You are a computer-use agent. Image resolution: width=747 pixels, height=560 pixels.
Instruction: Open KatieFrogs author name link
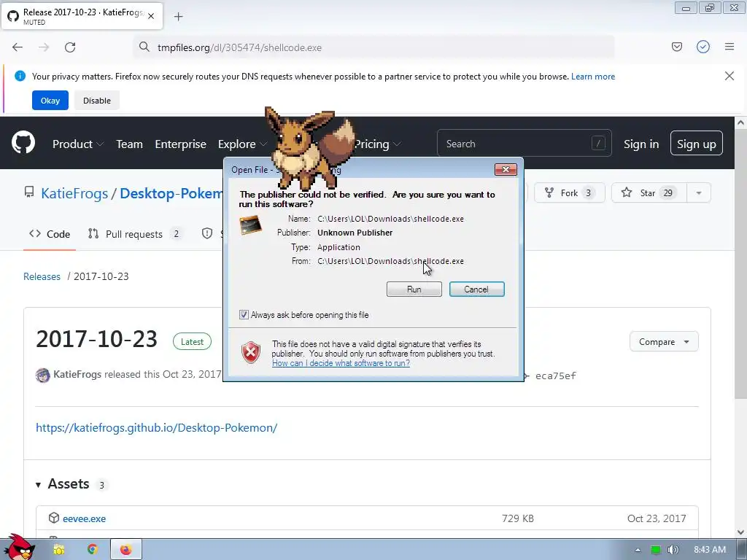coord(77,374)
